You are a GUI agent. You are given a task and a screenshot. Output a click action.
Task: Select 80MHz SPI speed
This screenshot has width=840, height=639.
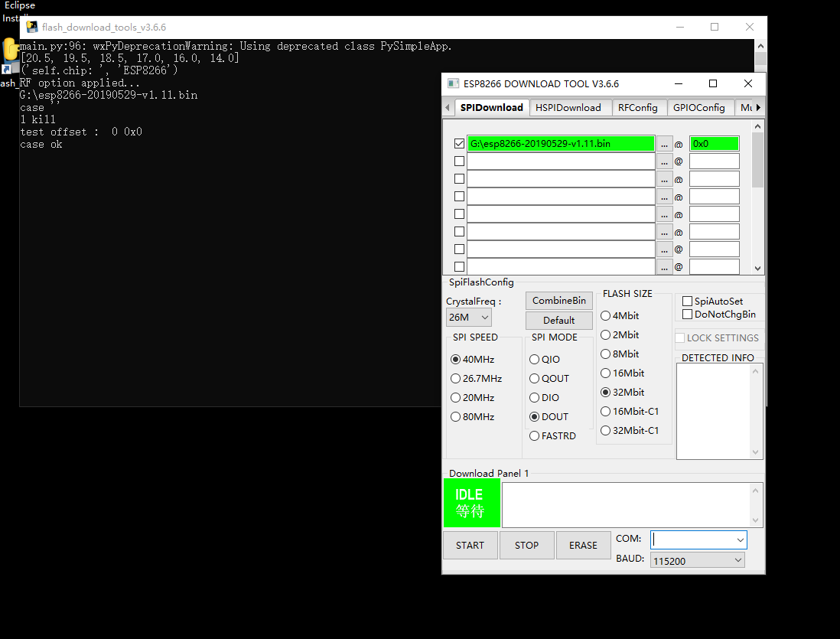456,416
